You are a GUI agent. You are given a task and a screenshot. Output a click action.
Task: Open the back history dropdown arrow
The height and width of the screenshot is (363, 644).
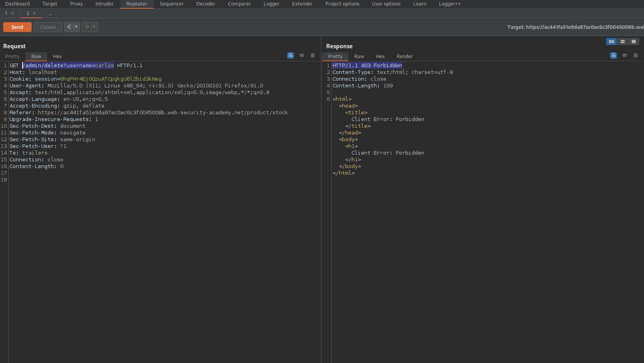pyautogui.click(x=76, y=27)
